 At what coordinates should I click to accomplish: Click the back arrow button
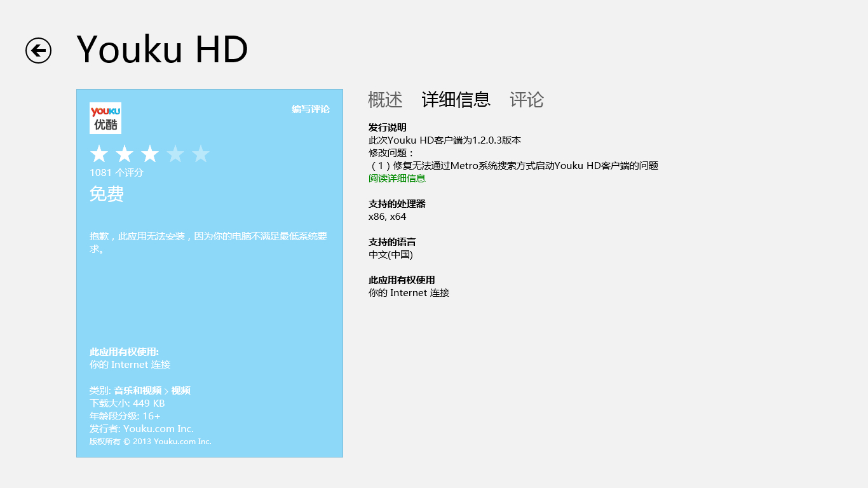(38, 50)
